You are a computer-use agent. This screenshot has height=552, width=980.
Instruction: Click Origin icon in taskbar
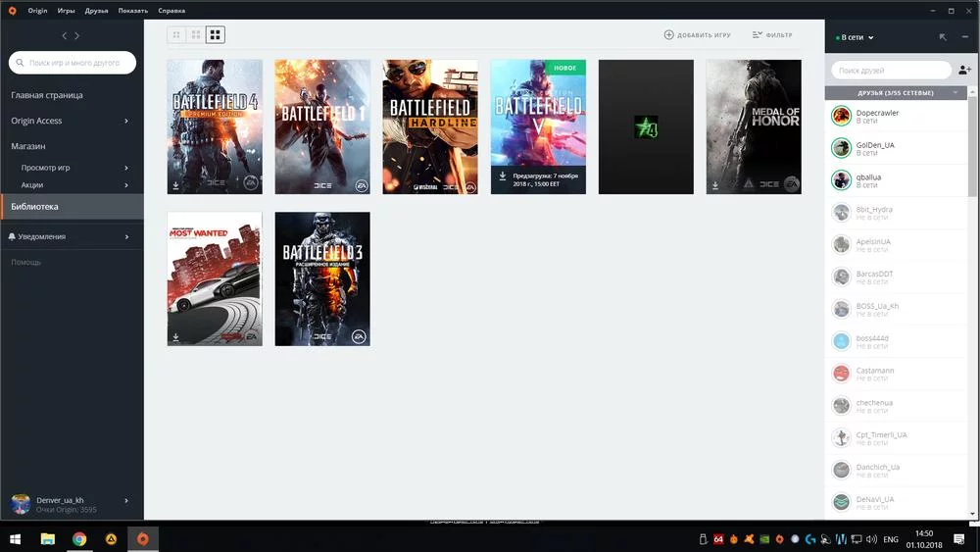[143, 539]
